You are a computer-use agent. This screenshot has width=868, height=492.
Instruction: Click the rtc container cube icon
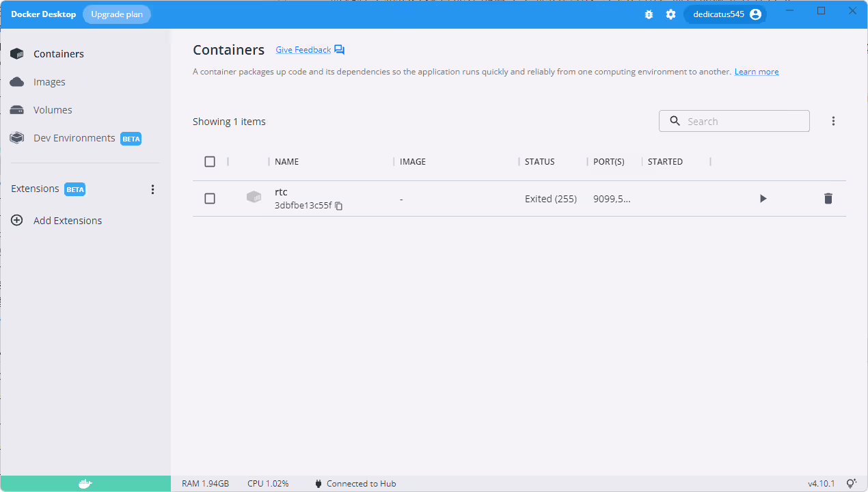[254, 197]
